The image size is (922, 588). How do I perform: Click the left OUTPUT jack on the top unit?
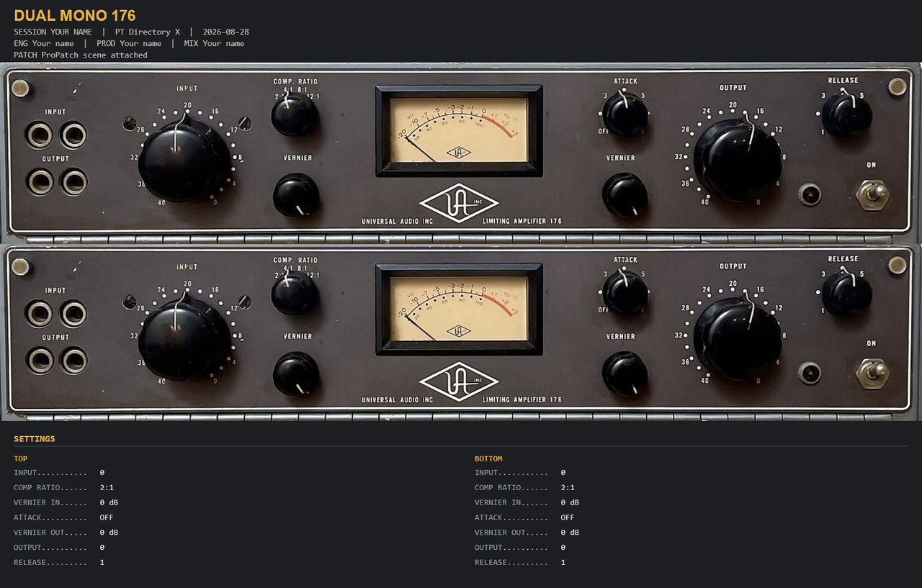[x=40, y=181]
